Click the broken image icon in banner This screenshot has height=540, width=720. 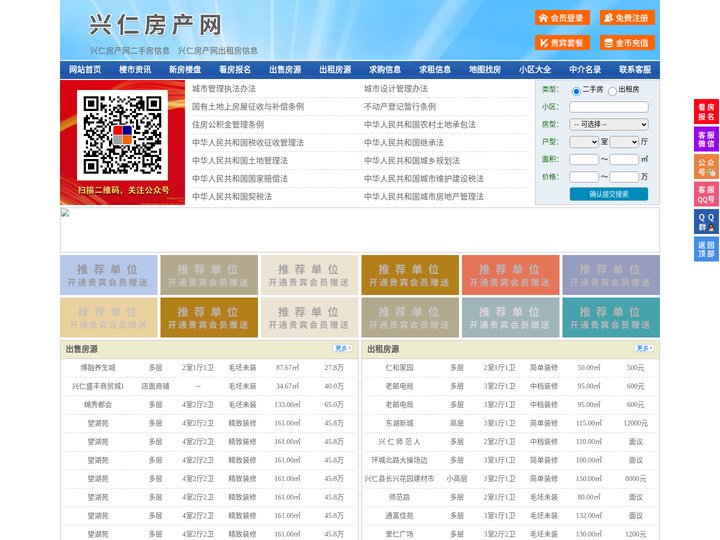pyautogui.click(x=65, y=212)
